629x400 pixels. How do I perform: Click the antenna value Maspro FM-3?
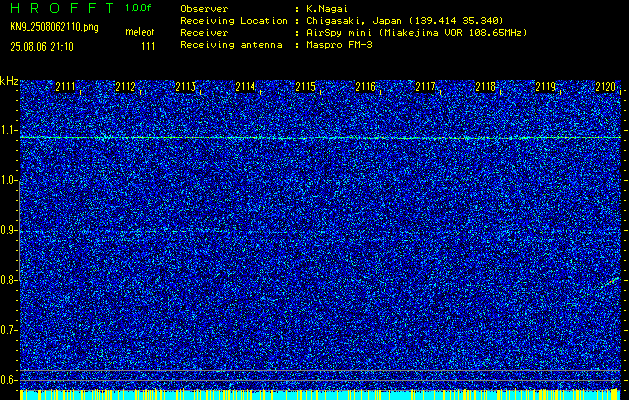pyautogui.click(x=339, y=45)
